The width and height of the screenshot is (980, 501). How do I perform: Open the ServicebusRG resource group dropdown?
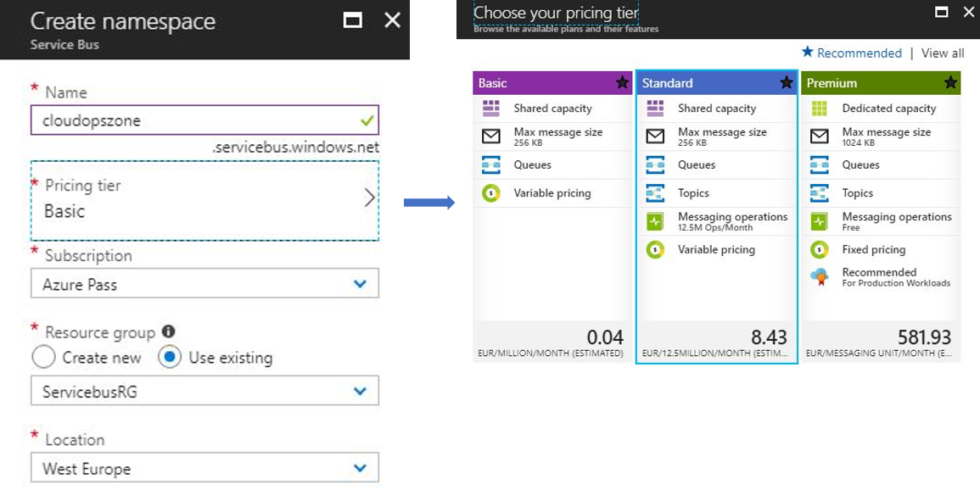pos(204,391)
